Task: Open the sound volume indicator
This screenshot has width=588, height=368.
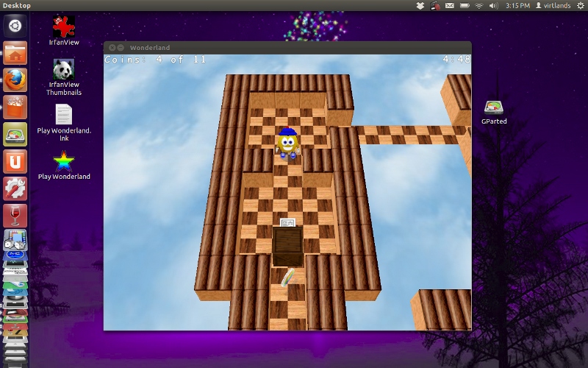Action: coord(493,6)
